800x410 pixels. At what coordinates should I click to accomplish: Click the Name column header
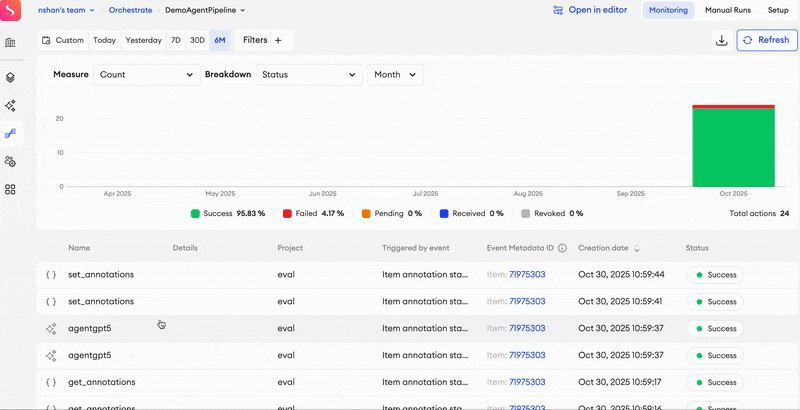(79, 248)
